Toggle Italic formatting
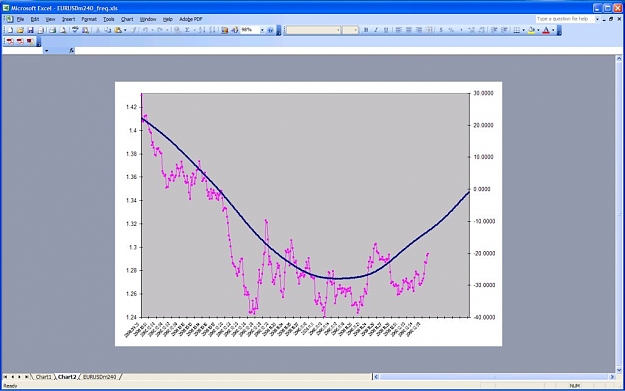This screenshot has width=625, height=391. [376, 30]
